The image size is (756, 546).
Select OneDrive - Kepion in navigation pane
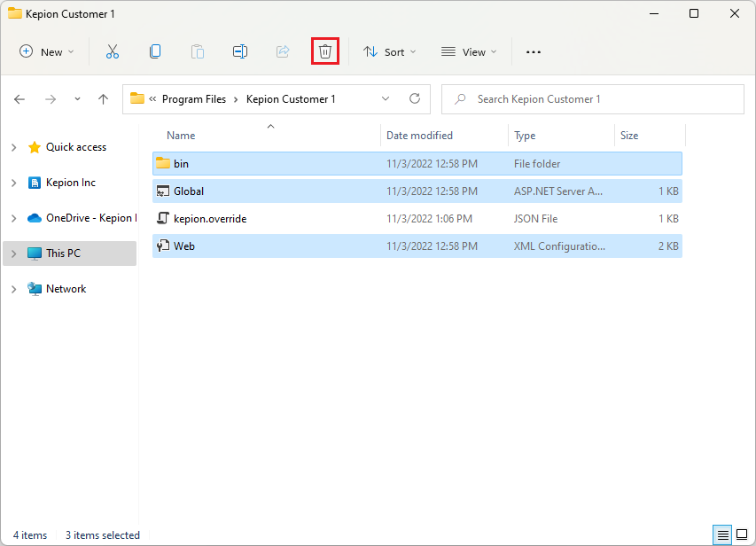click(91, 218)
